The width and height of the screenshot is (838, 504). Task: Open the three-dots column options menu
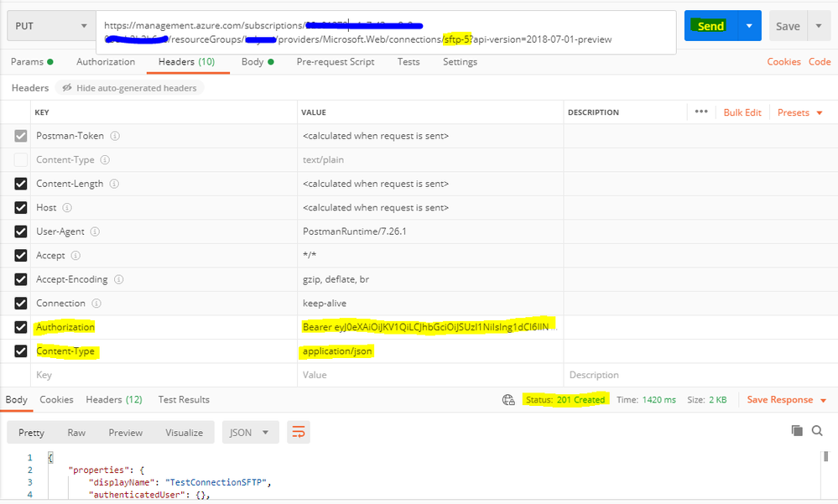coord(701,112)
